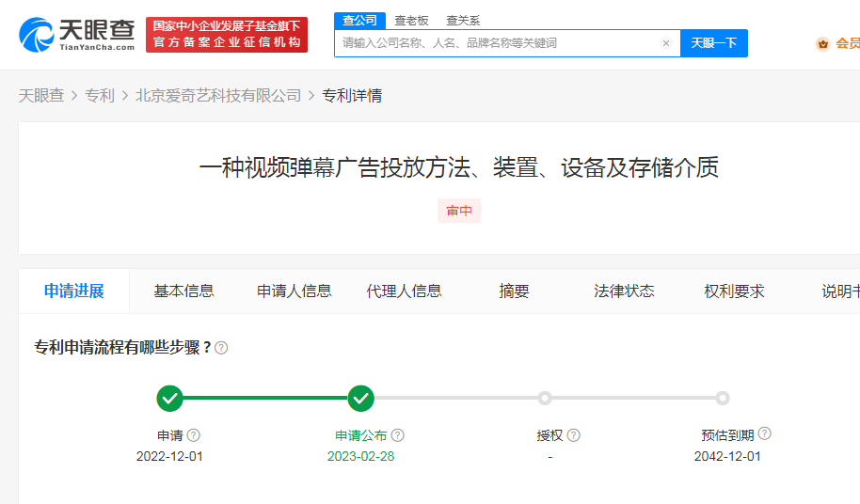The height and width of the screenshot is (504, 860).
Task: Click the help icon next to 申请
Action: [194, 435]
